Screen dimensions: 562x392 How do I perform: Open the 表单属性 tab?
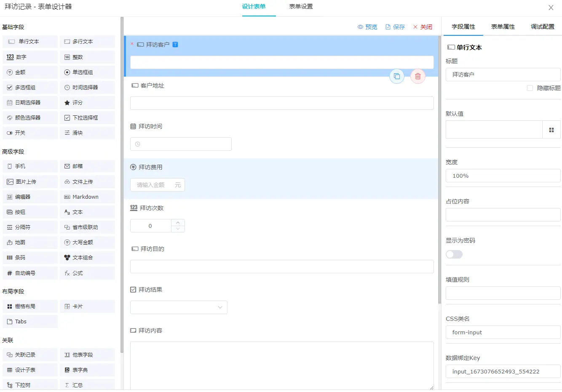click(x=503, y=27)
